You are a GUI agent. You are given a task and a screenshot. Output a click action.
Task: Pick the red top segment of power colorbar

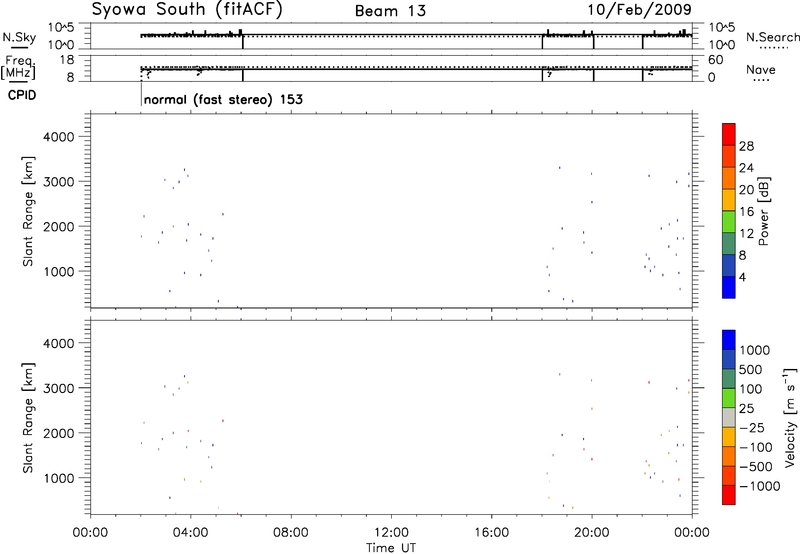pyautogui.click(x=729, y=134)
